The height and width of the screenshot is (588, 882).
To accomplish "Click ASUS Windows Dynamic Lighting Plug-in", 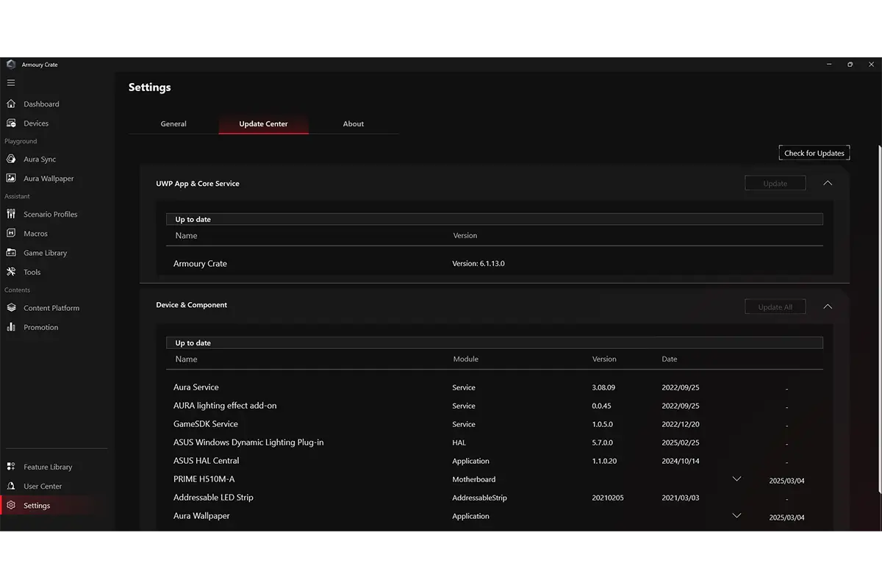I will (x=248, y=442).
